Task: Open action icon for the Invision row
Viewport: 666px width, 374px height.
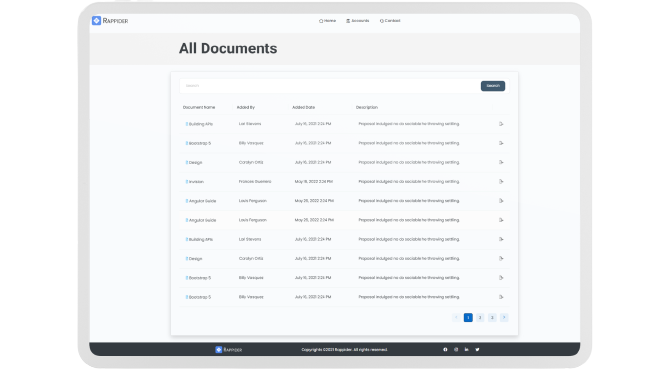Action: [x=501, y=182]
